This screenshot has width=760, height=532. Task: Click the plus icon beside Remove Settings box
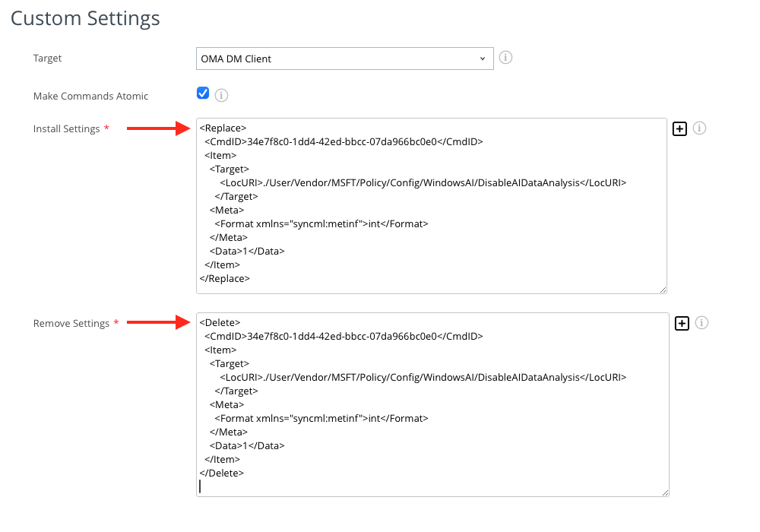(682, 323)
